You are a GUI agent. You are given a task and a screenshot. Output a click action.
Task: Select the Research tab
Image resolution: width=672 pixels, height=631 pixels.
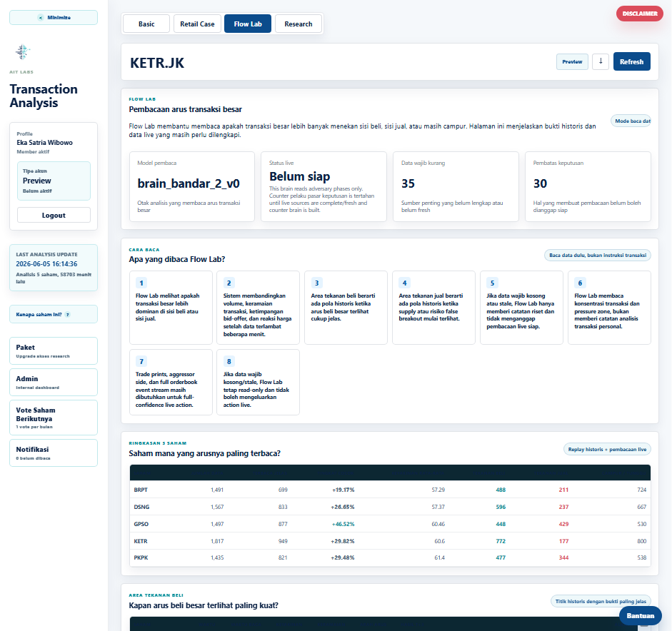pos(299,24)
